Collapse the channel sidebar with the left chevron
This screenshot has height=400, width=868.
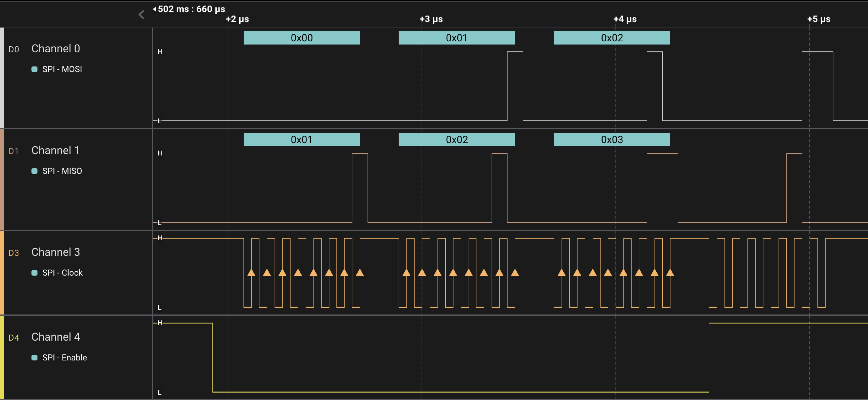141,14
